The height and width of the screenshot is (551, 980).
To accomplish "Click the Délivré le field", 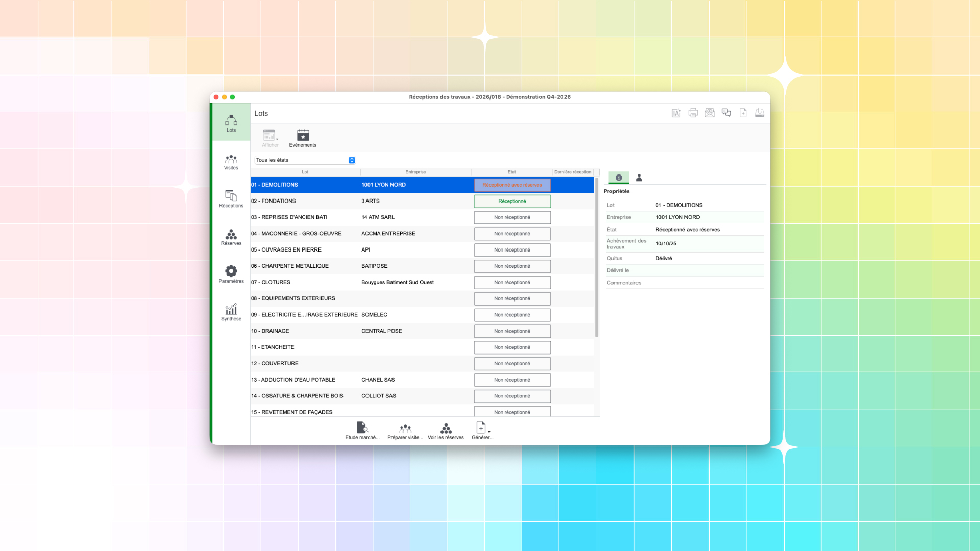I will (685, 271).
